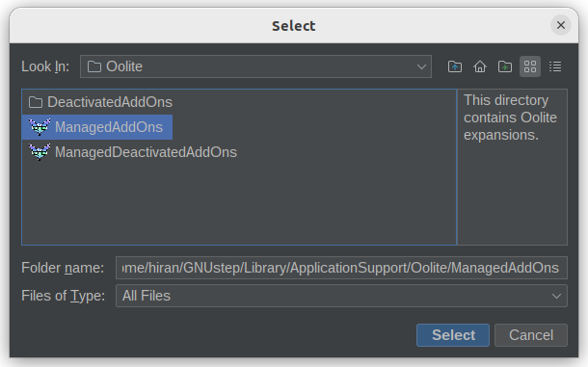Jump to the Home directory
The width and height of the screenshot is (588, 367).
tap(480, 66)
